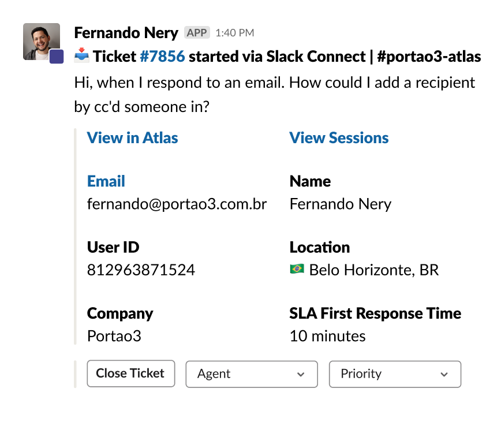Open the Agent dropdown
501x448 pixels.
251,374
